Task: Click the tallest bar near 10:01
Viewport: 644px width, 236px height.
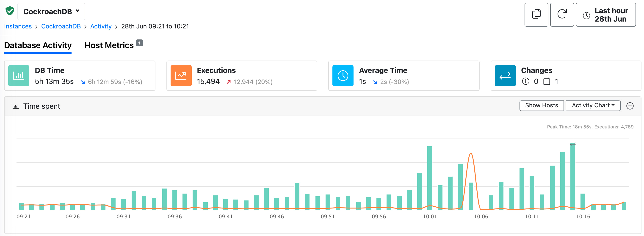Action: [x=429, y=178]
